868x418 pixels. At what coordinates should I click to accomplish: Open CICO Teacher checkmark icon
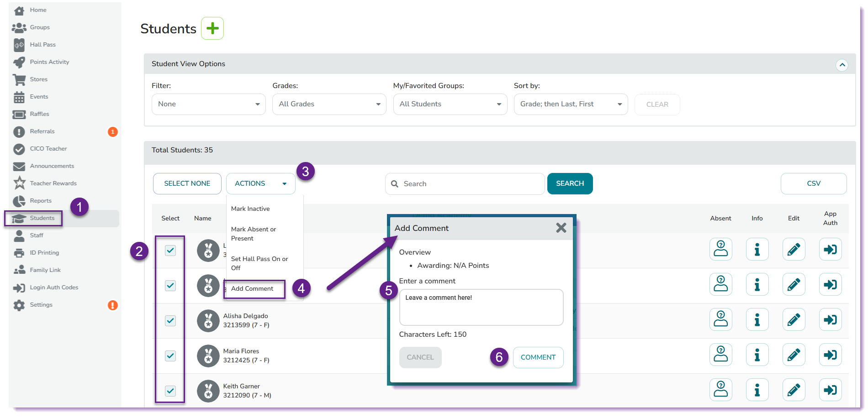19,149
